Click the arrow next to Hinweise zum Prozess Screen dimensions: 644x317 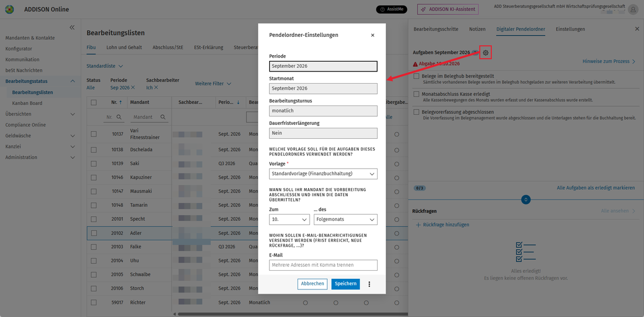[x=633, y=62]
